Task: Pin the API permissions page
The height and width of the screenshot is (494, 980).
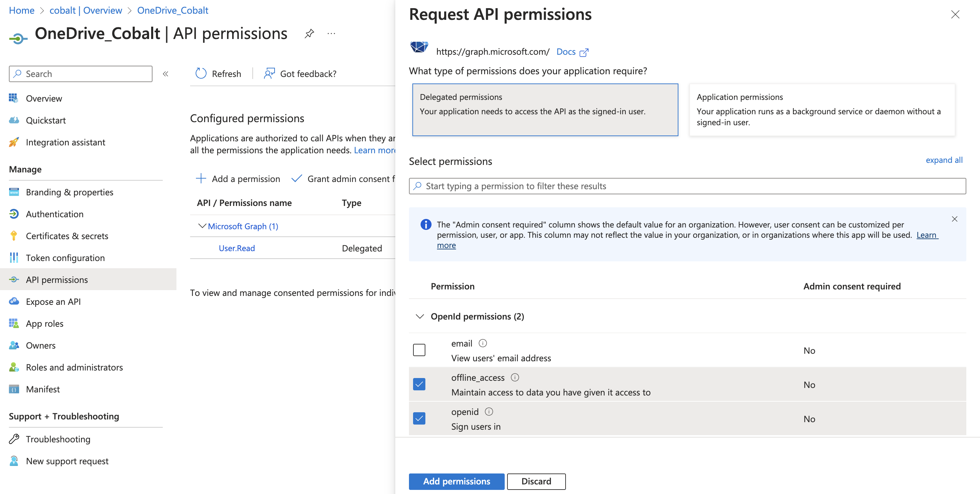Action: pyautogui.click(x=309, y=34)
